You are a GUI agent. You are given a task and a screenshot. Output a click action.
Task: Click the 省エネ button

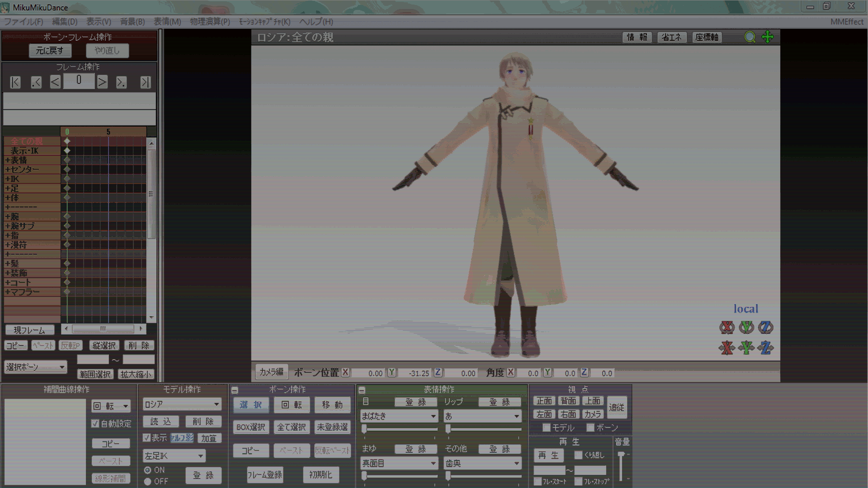(x=672, y=37)
